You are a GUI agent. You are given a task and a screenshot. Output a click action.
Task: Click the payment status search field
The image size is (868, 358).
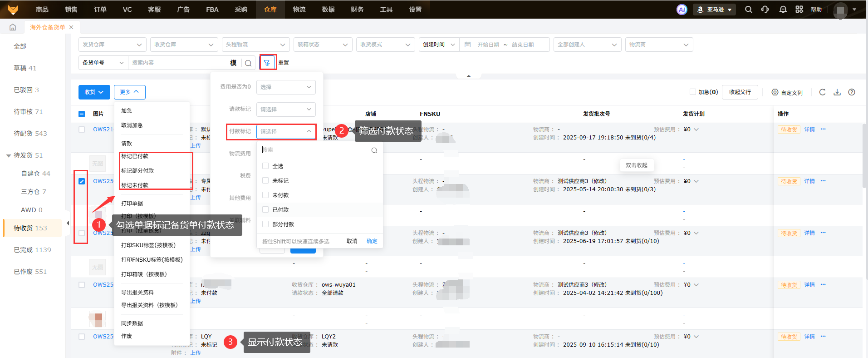317,150
